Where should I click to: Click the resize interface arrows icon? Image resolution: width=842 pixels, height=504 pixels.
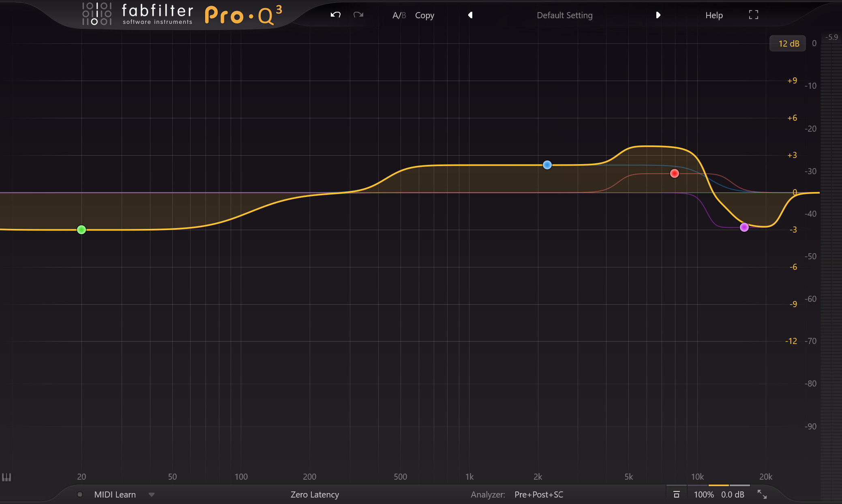(x=762, y=494)
